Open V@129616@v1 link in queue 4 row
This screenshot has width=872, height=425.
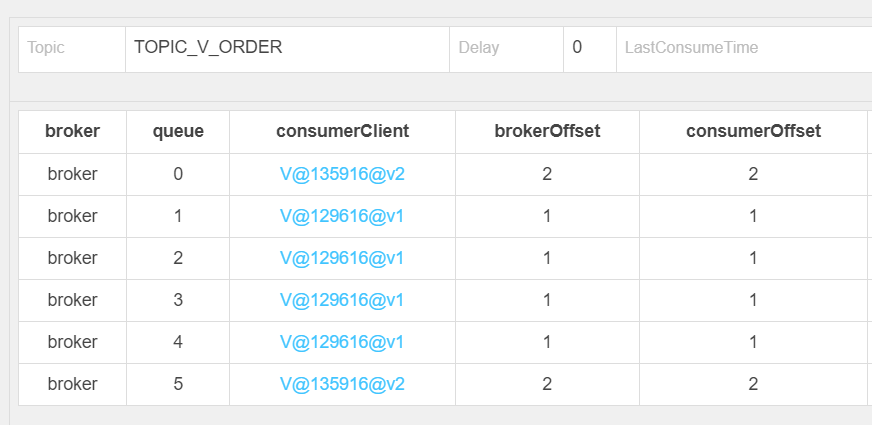click(342, 342)
